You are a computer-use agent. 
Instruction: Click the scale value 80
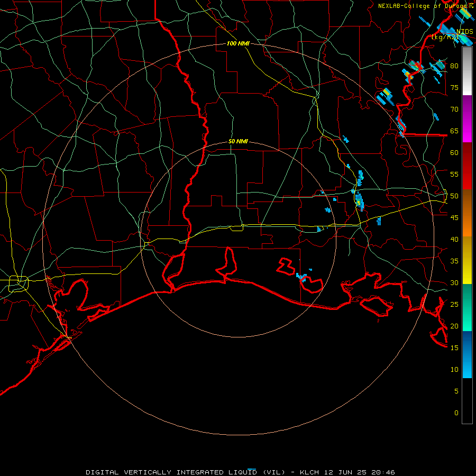(454, 66)
